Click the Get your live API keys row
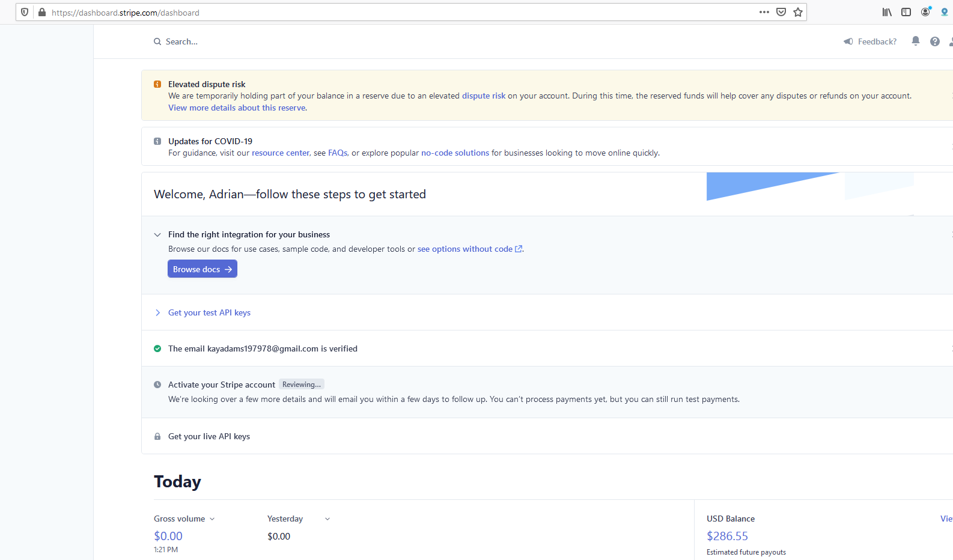Screen dimensions: 953x560 [x=547, y=436]
